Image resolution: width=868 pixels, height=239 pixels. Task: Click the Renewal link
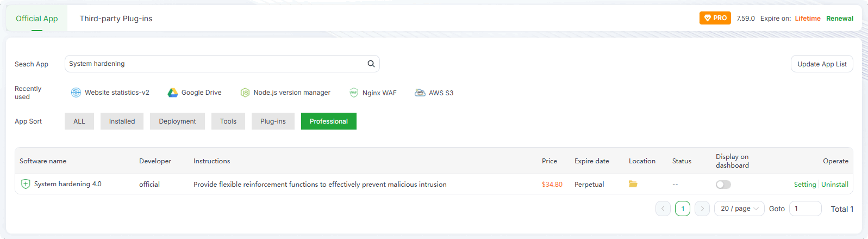[839, 19]
